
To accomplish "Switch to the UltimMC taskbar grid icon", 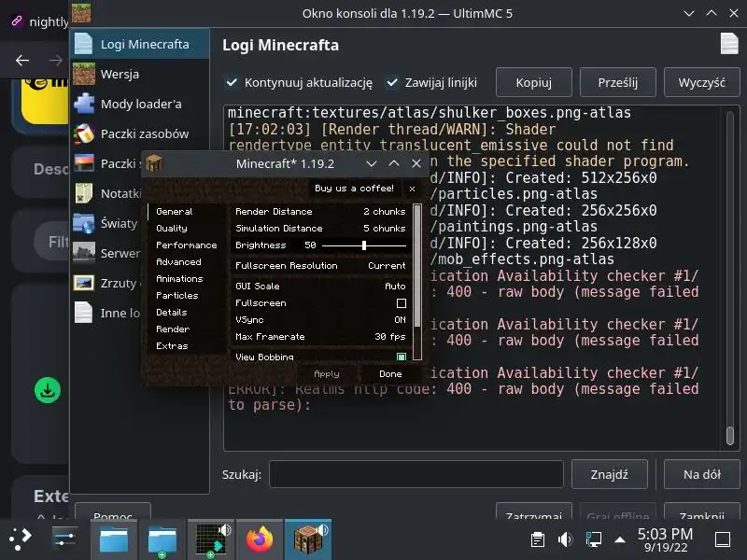I will (212, 540).
